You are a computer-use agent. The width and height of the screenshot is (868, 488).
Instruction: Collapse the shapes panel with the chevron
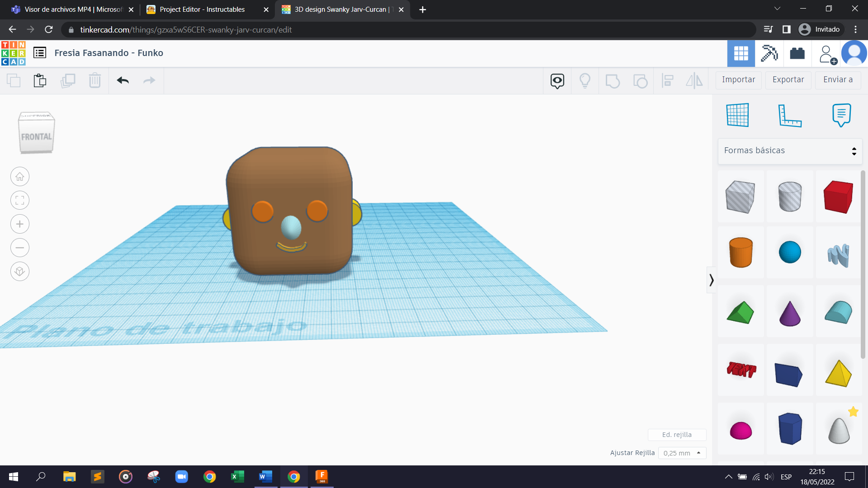[x=711, y=280]
